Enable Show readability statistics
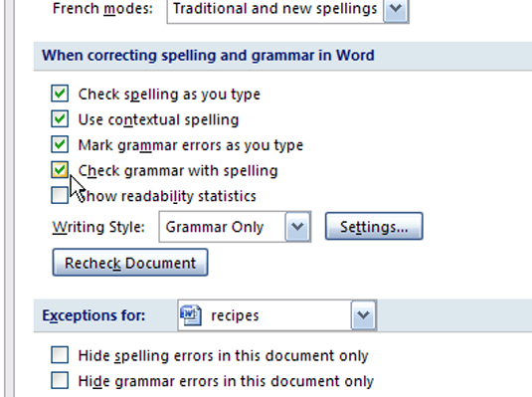Image resolution: width=532 pixels, height=397 pixels. click(x=60, y=195)
